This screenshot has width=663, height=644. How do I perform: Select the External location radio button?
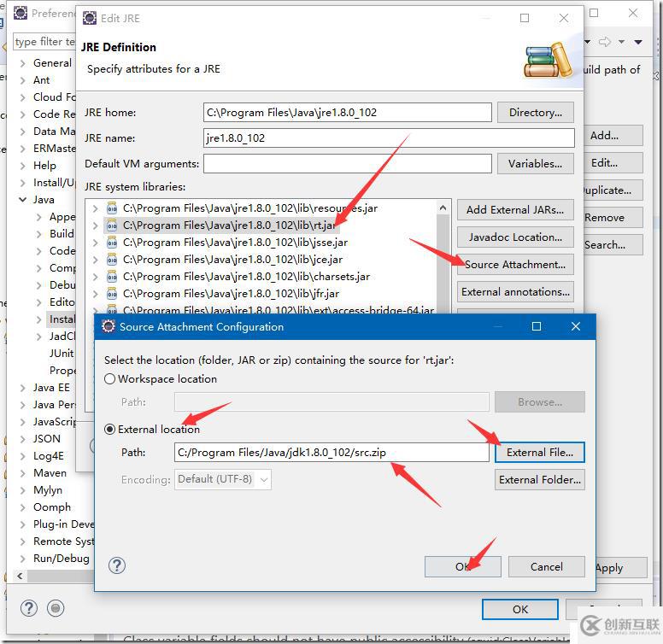(109, 430)
